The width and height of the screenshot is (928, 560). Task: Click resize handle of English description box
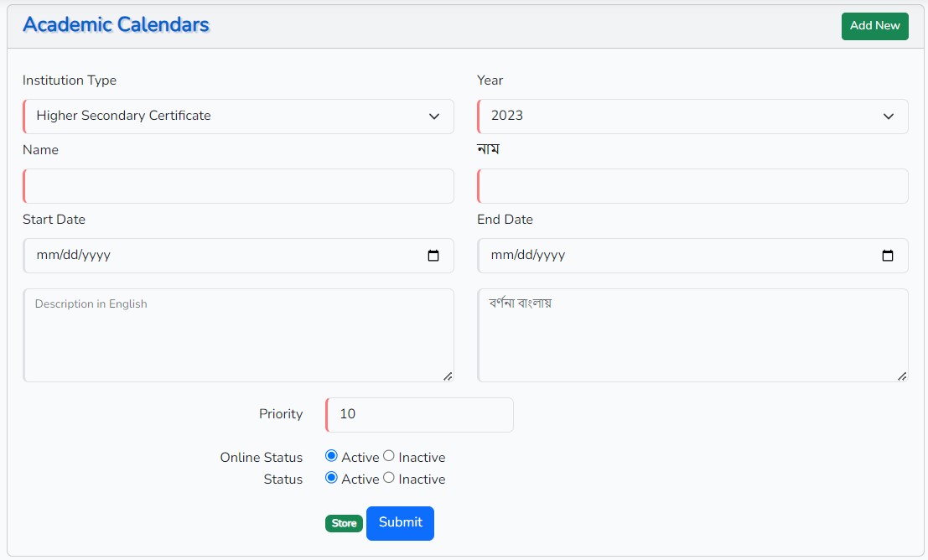click(448, 376)
